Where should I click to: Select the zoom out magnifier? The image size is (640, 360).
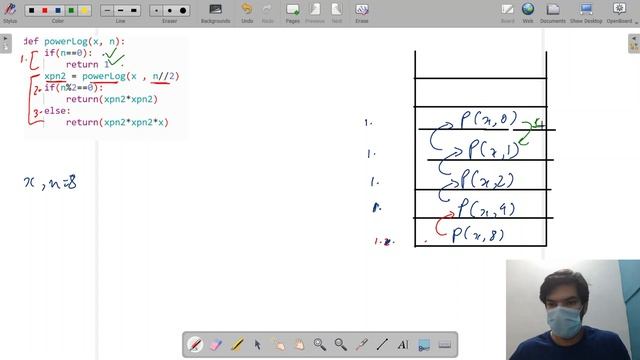[341, 344]
